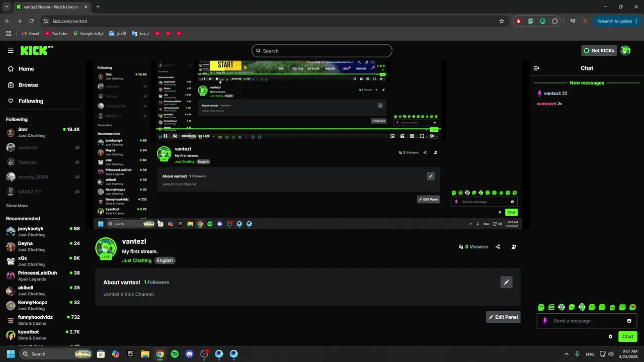Share the vantezl stream
644x362 pixels.
[x=498, y=247]
